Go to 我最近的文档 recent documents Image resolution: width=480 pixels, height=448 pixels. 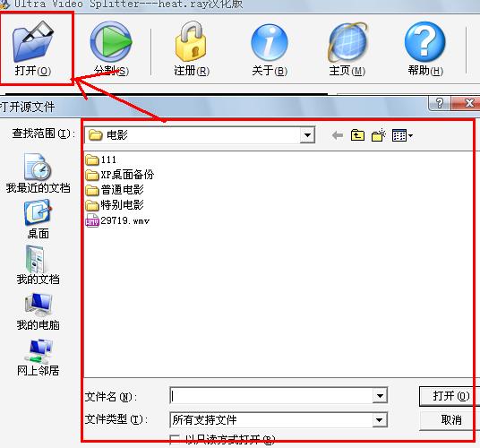[38, 173]
